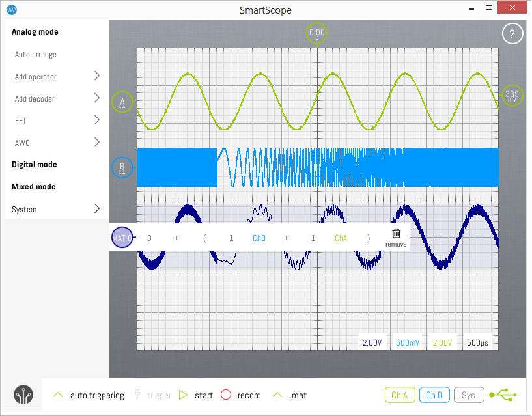532x416 pixels.
Task: Click Auto arrange option
Action: (36, 55)
